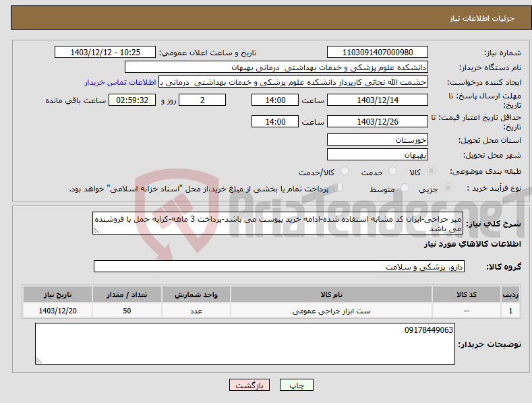Click the response deadline time 14:00 field

click(x=275, y=100)
